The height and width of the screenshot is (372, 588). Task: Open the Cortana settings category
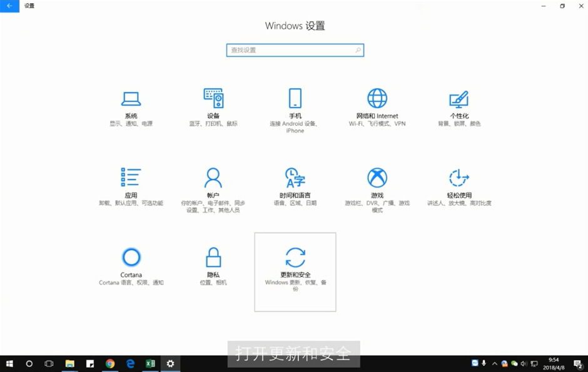click(131, 267)
